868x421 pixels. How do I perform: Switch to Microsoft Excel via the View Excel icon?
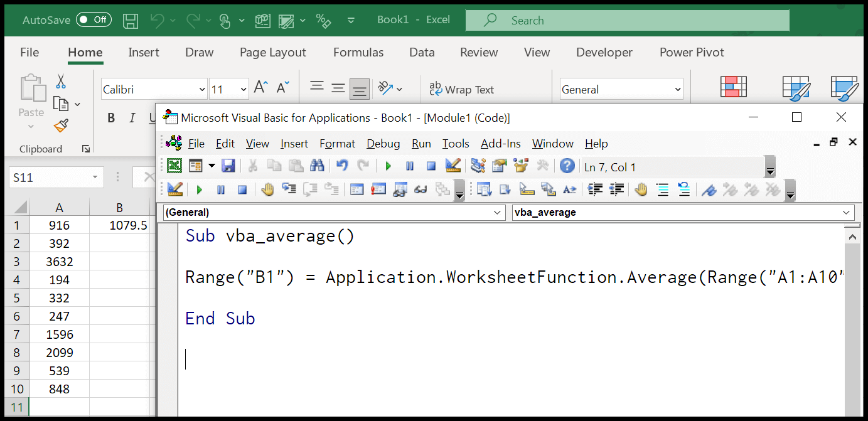click(173, 165)
